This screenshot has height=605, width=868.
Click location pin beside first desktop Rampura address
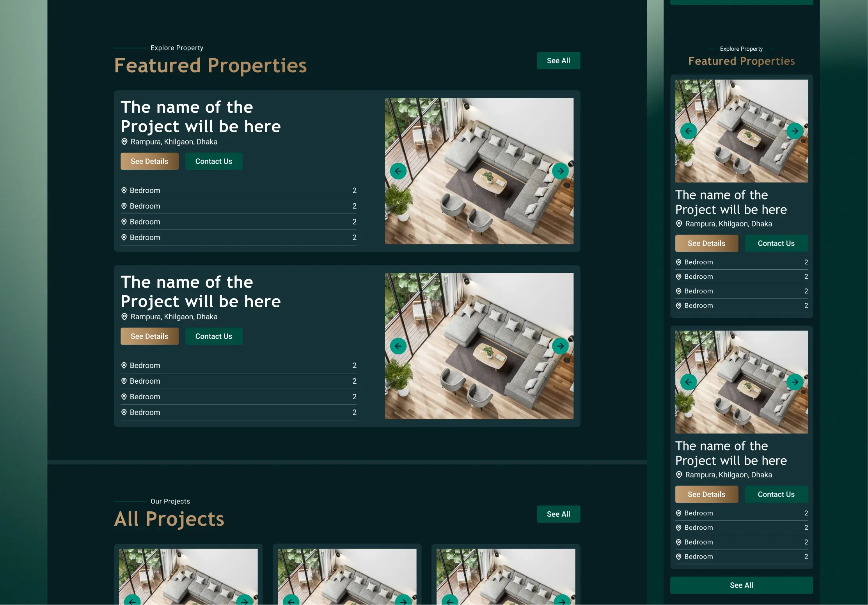(x=124, y=142)
